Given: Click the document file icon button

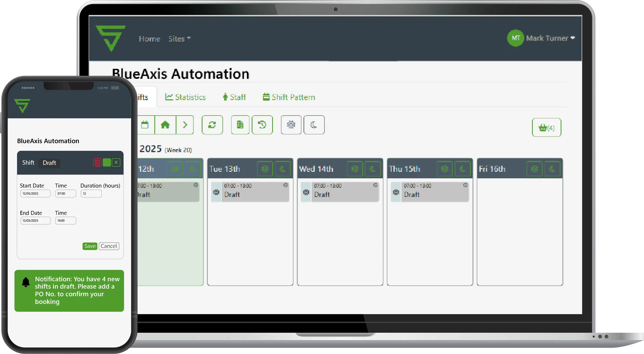Looking at the screenshot, I should (x=240, y=125).
